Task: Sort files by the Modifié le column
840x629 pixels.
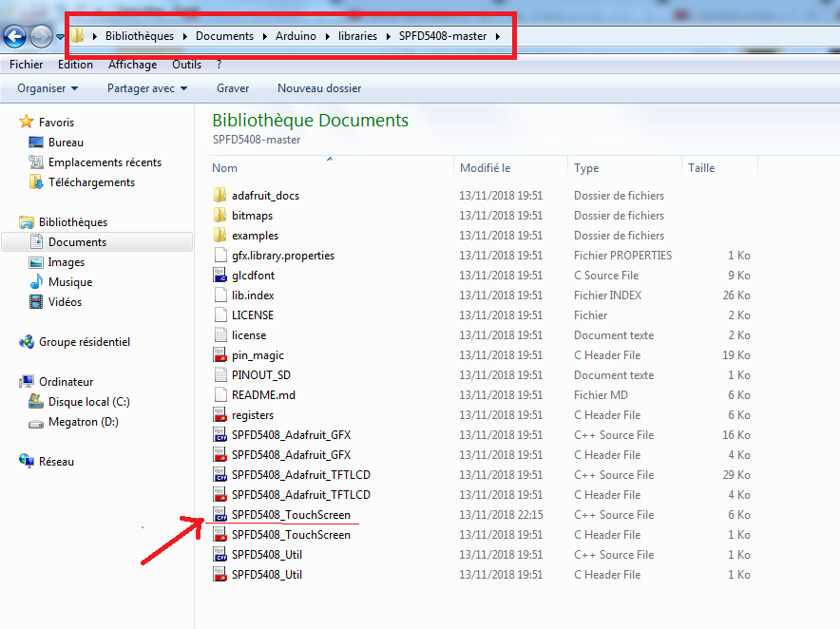Action: pos(486,168)
